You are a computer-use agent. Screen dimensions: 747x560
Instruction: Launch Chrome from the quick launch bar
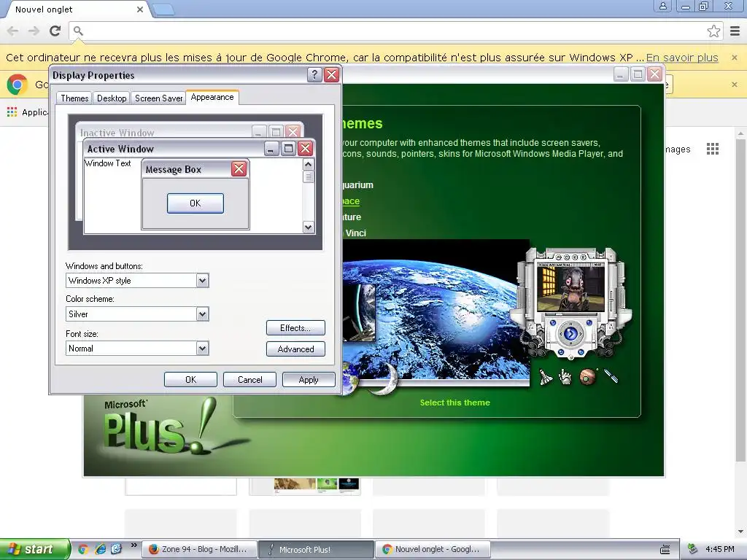click(x=83, y=550)
